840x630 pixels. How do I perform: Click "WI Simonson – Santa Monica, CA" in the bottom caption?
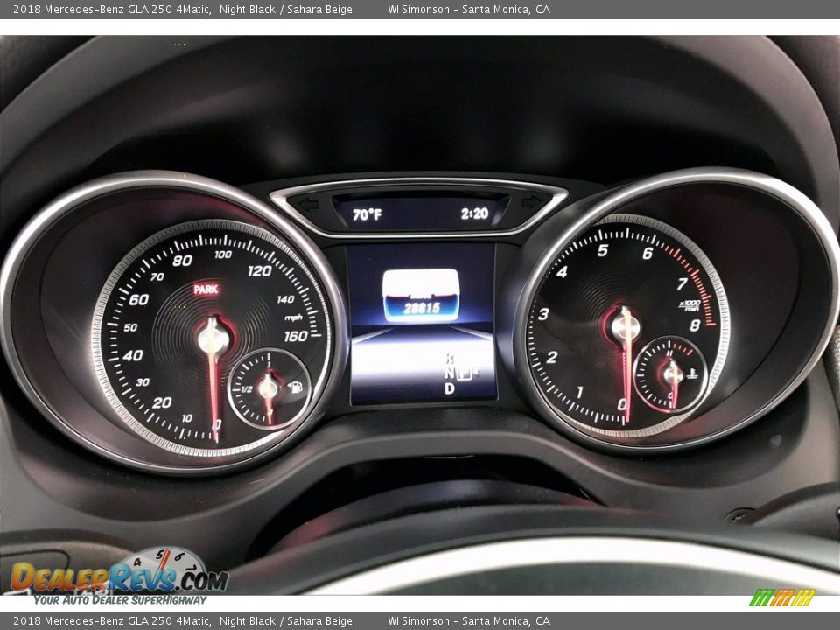[x=469, y=621]
